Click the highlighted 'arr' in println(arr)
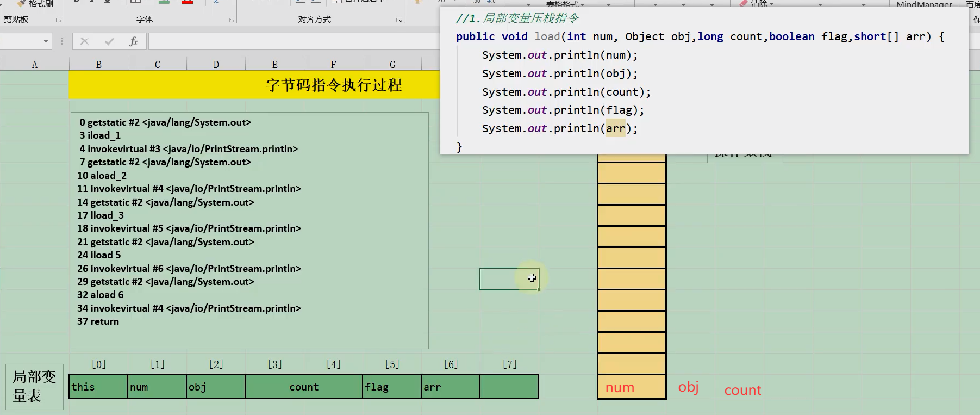This screenshot has width=980, height=415. click(616, 128)
